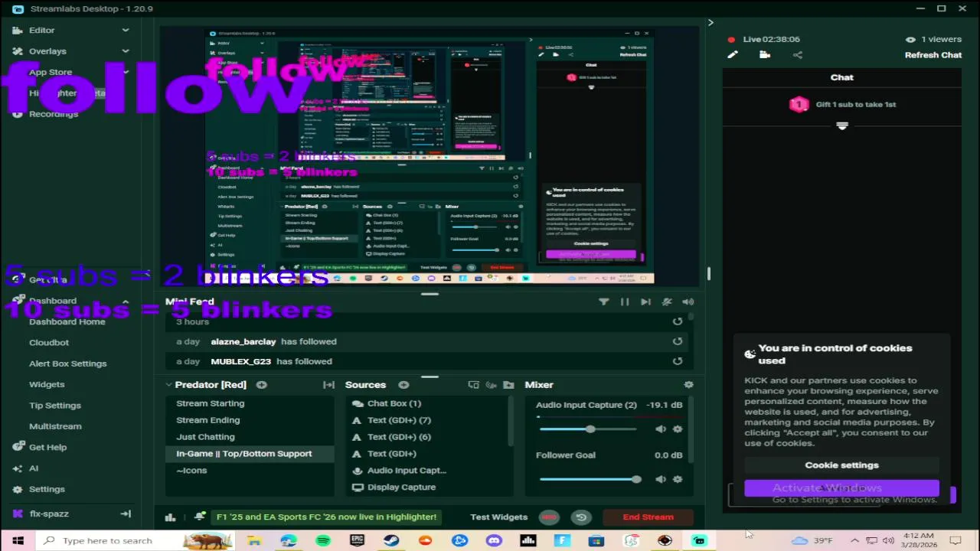Click the Sources widget display icon
Screen dimensions: 980x551
473,385
